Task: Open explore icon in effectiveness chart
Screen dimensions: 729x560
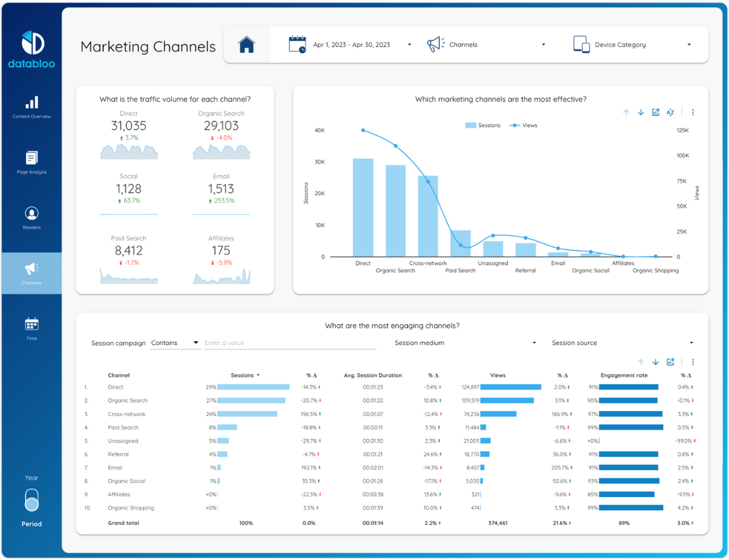Action: pyautogui.click(x=655, y=113)
